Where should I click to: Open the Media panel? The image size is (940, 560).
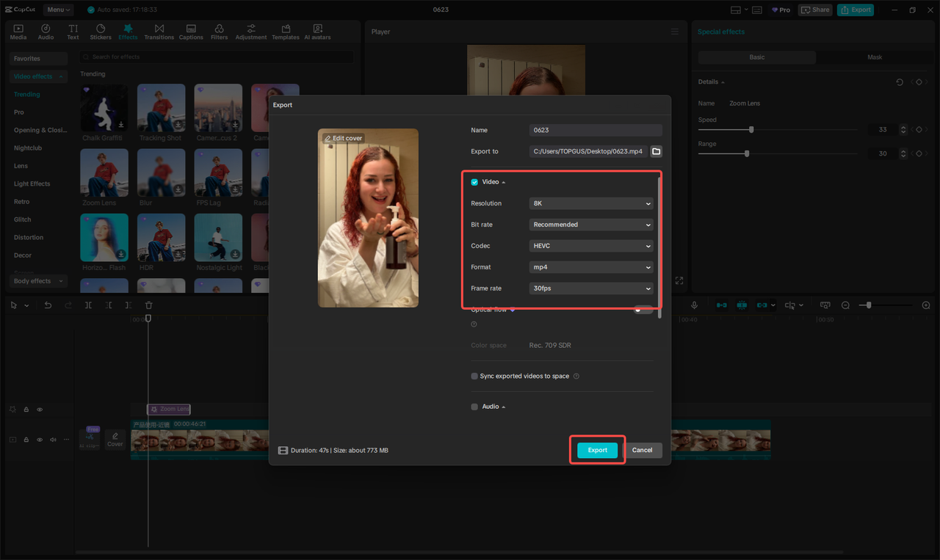click(18, 31)
